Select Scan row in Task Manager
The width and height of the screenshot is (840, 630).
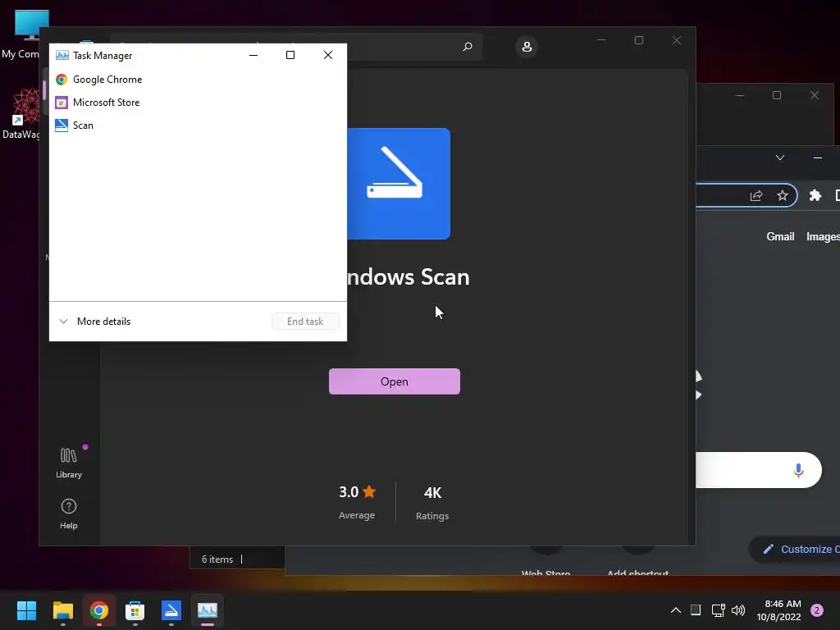[198, 126]
